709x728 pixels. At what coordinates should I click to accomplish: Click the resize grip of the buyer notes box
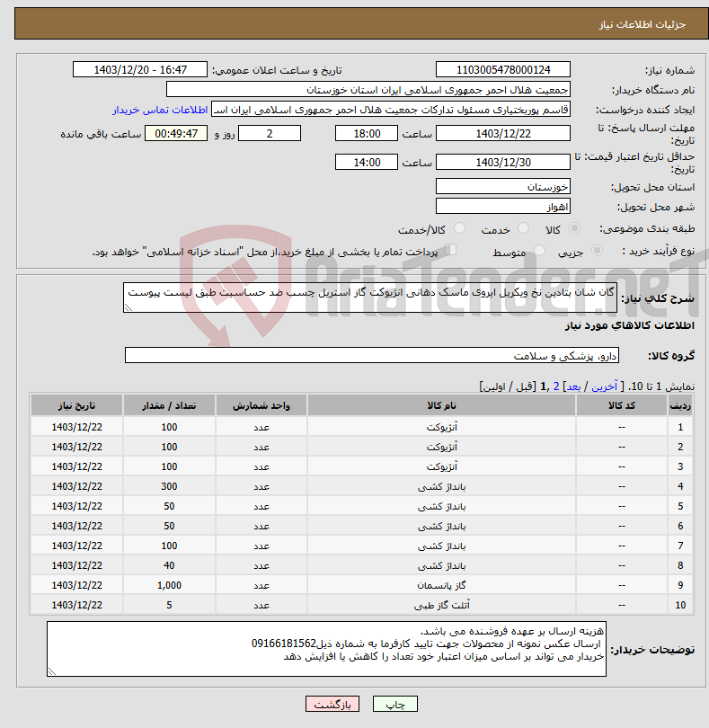(52, 671)
